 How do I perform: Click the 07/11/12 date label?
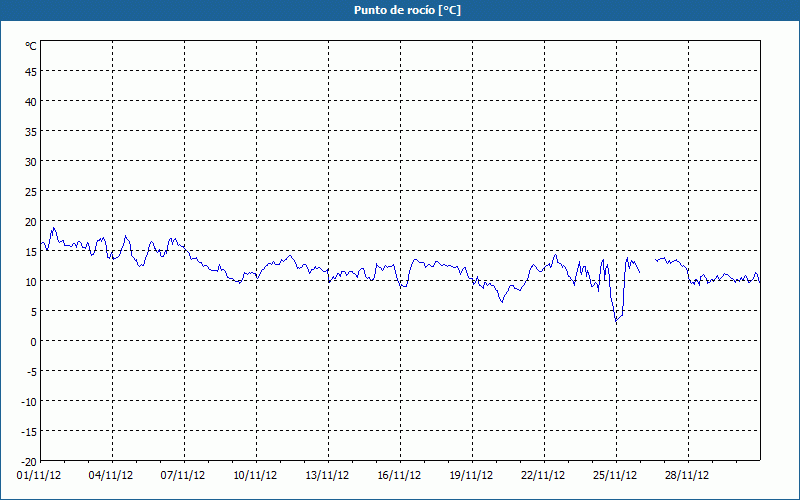click(x=183, y=476)
